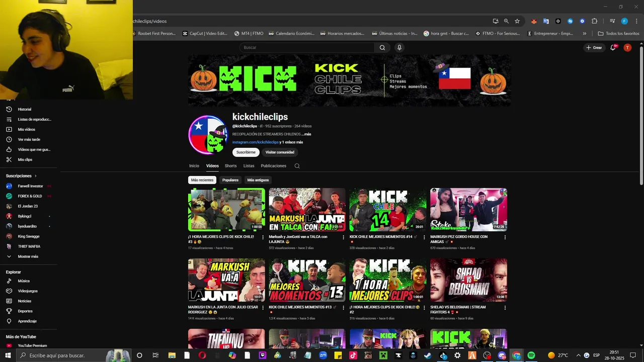The image size is (644, 362).
Task: Switch to the Publicaciones channel tab
Action: tap(273, 166)
